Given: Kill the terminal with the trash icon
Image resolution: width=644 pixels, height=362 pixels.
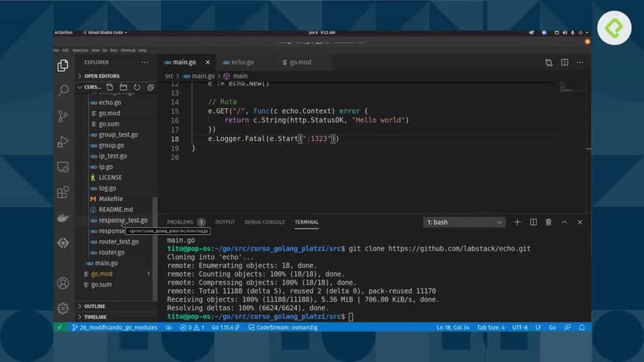Looking at the screenshot, I should [548, 222].
